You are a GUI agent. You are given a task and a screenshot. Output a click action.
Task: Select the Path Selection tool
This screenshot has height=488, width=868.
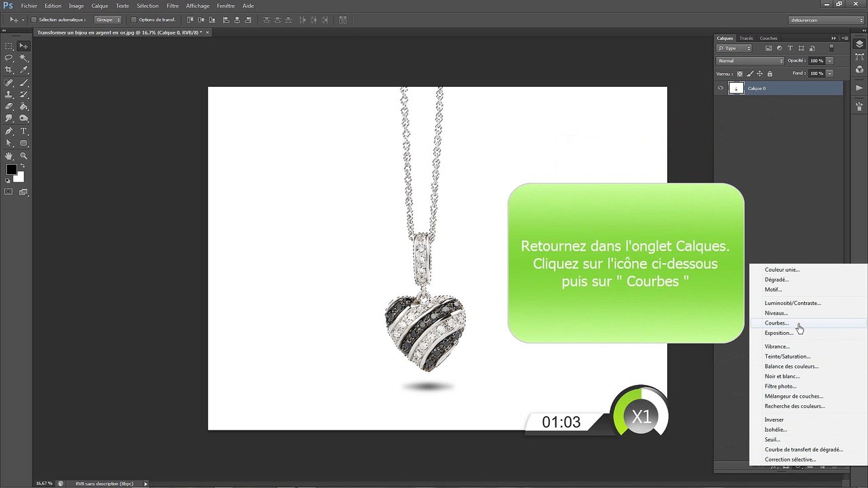coord(9,143)
